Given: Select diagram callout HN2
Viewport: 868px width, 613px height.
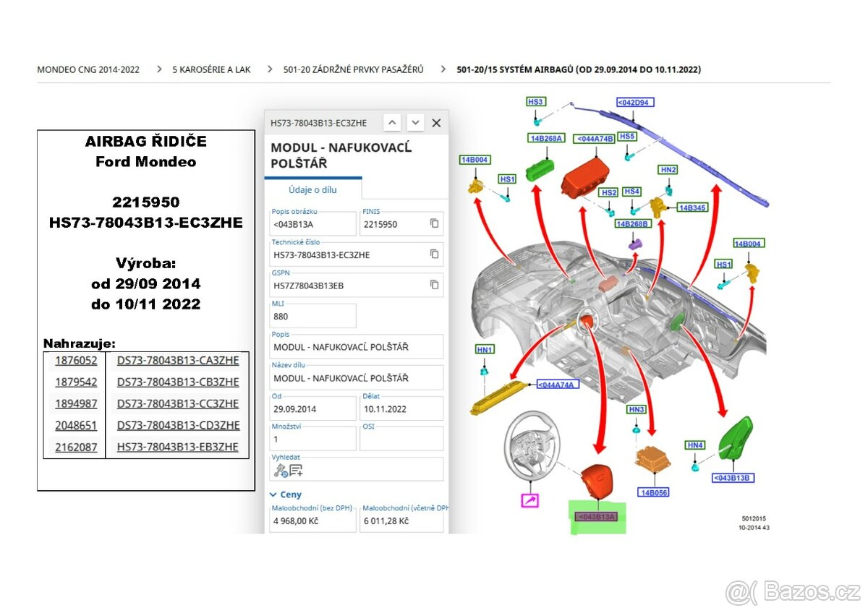Looking at the screenshot, I should pyautogui.click(x=668, y=170).
